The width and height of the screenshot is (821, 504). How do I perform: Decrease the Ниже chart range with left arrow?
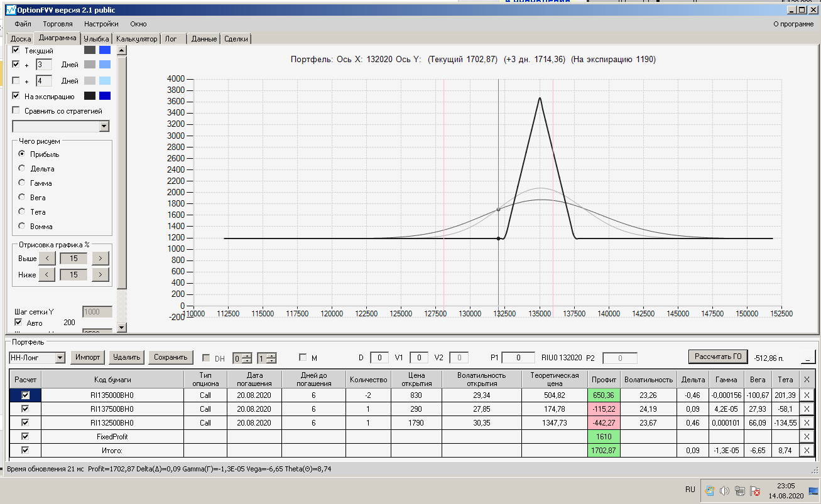click(47, 274)
